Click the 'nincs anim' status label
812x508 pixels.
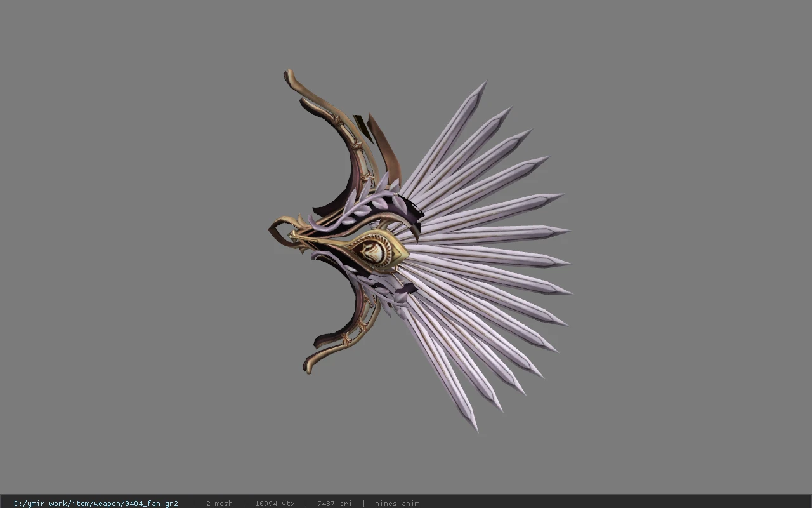(397, 504)
